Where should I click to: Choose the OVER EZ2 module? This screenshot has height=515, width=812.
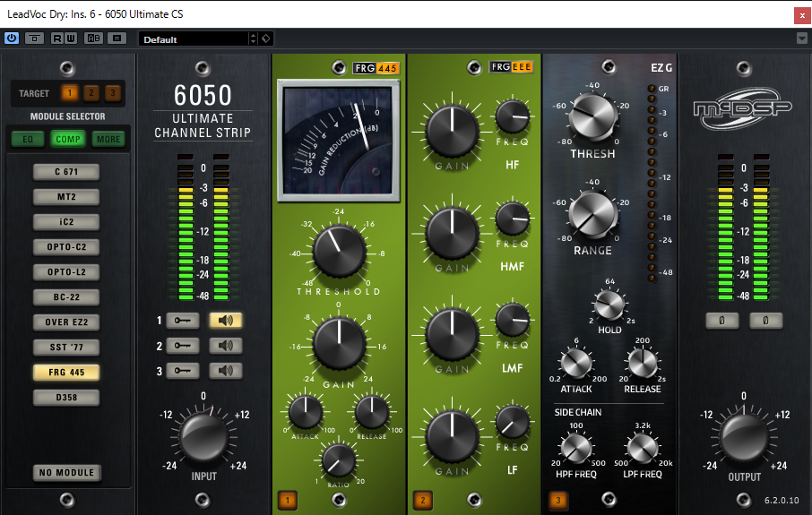[x=66, y=322]
